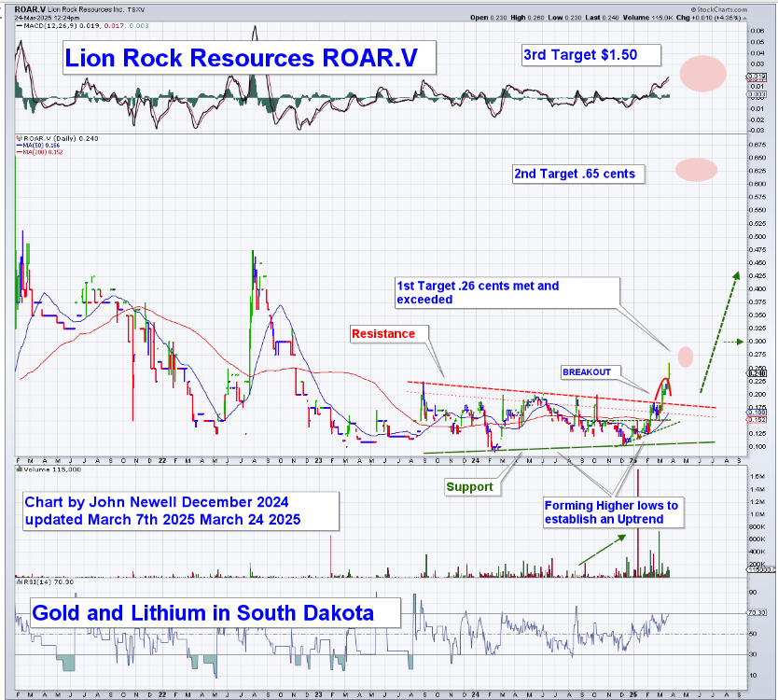Click the 800K volume axis label
Screen dimensions: 778x700
click(757, 526)
